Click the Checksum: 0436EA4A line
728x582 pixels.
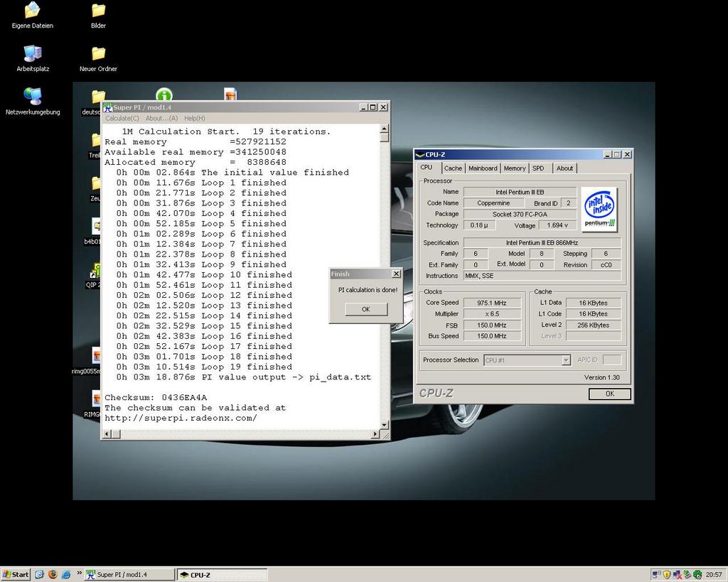tap(156, 398)
